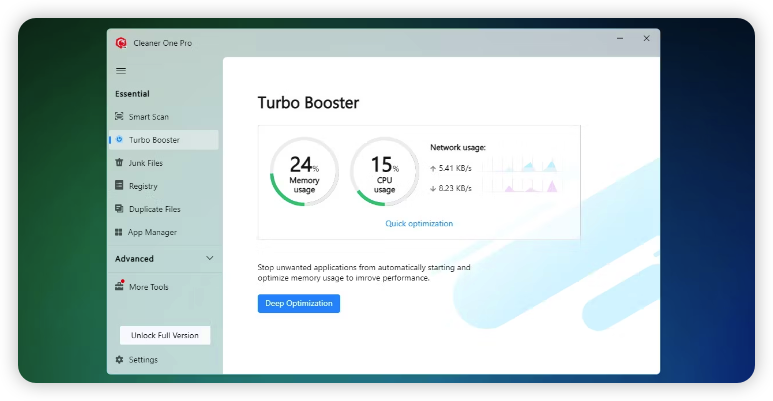Screen dimensions: 773x401
Task: Open the More Tools label
Action: click(x=148, y=287)
